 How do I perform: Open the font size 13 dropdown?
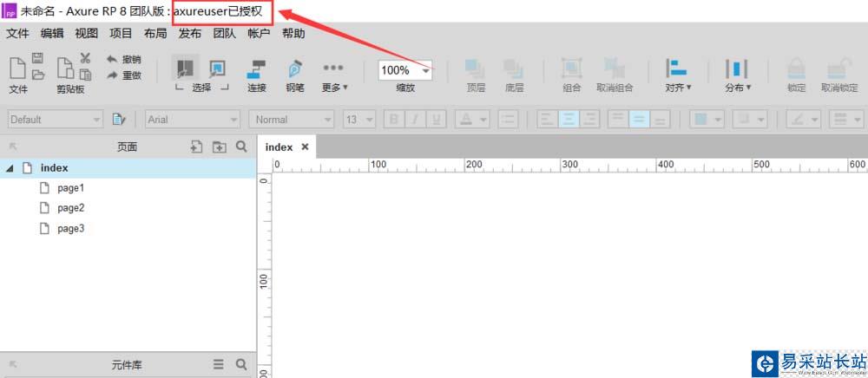(358, 120)
